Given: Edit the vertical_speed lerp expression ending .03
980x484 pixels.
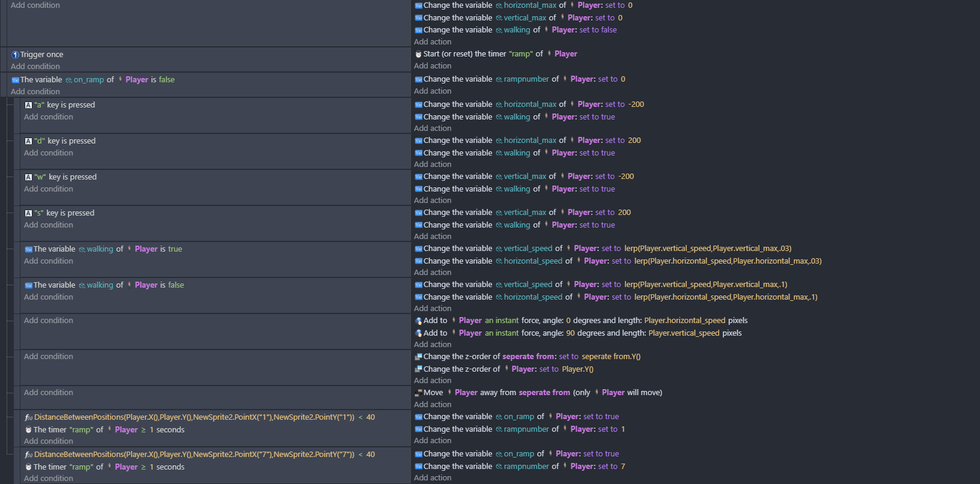Looking at the screenshot, I should (x=707, y=249).
